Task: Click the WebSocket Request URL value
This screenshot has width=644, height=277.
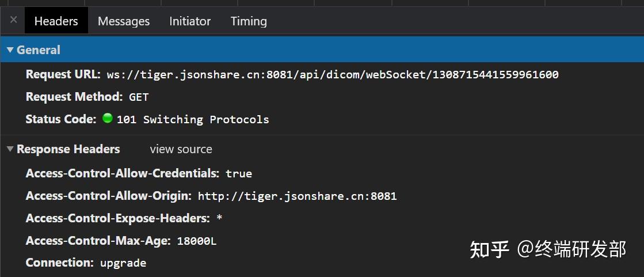Action: coord(332,74)
